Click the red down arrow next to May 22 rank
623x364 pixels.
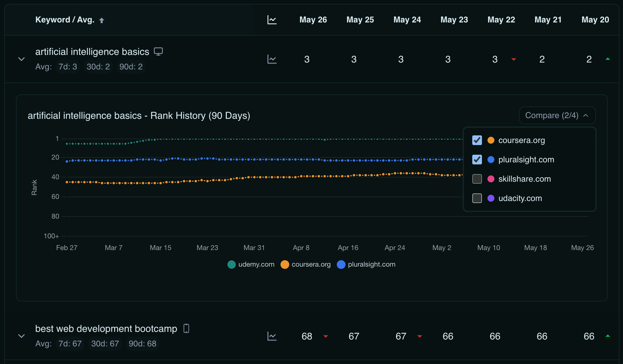[514, 59]
